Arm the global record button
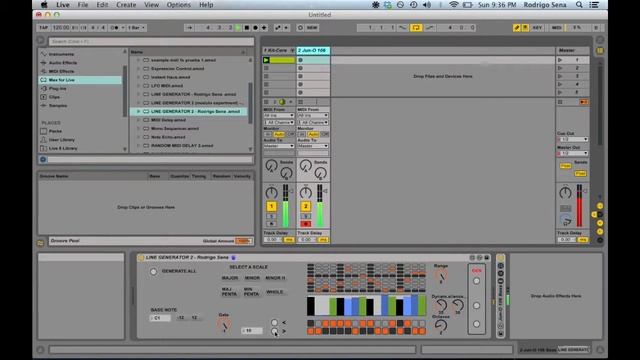640x360 pixels. coord(256,28)
